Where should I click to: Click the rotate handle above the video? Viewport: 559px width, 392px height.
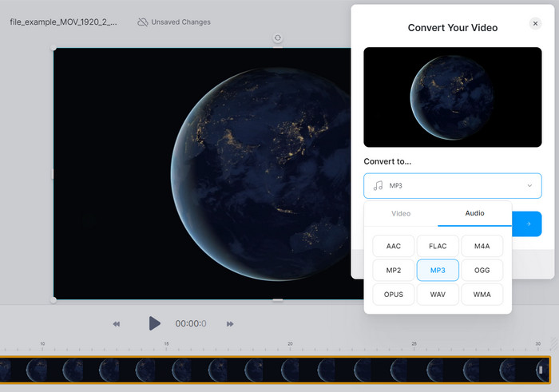277,38
